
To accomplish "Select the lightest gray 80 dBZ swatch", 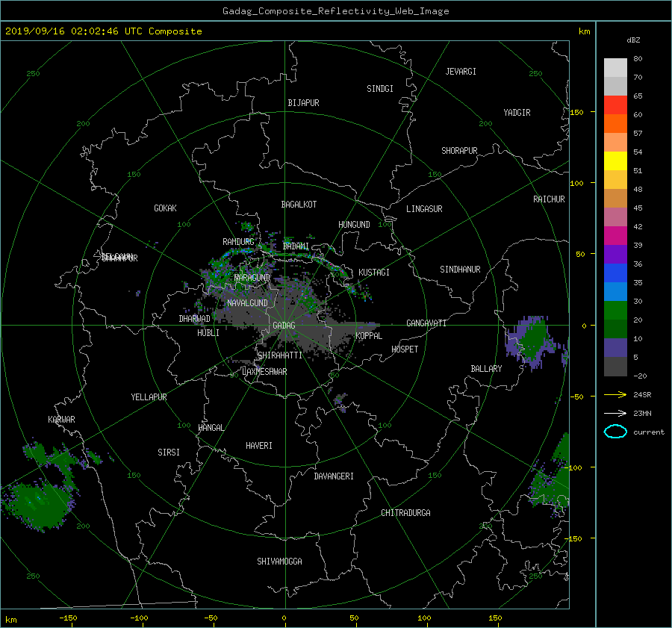I will coord(615,68).
